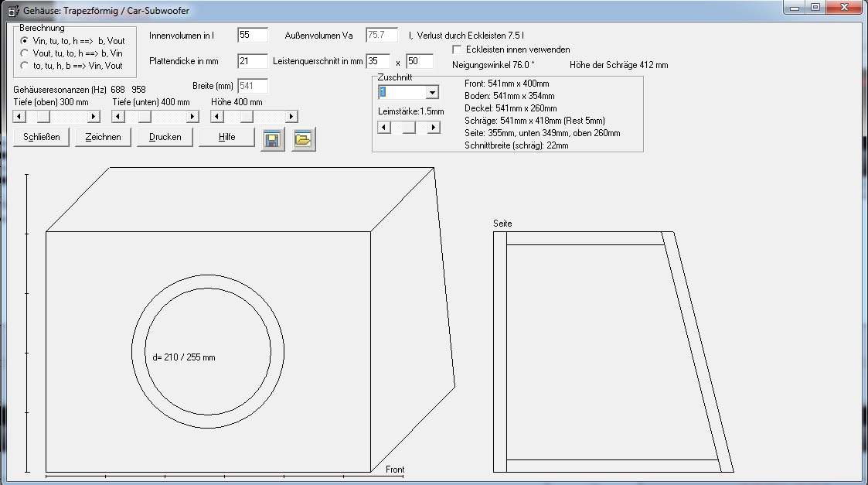Increase Leimstärke with right arrow
Viewport: 868px width, 485px height.
click(x=434, y=128)
